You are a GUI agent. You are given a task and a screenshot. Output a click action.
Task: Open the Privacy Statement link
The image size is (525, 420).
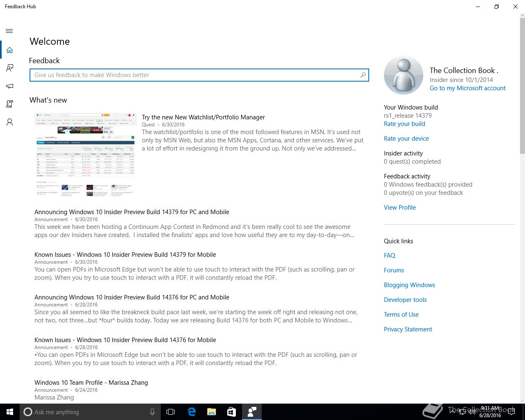[x=408, y=329]
